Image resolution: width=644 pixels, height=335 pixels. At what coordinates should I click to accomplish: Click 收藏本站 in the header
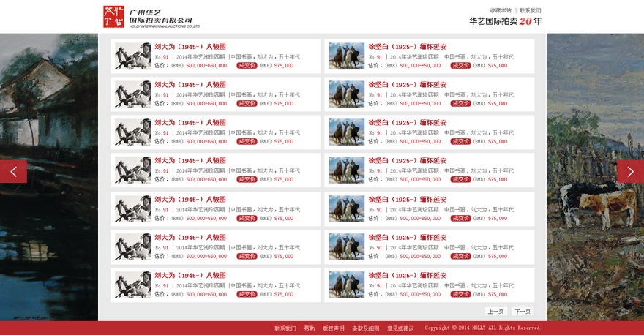[x=501, y=10]
